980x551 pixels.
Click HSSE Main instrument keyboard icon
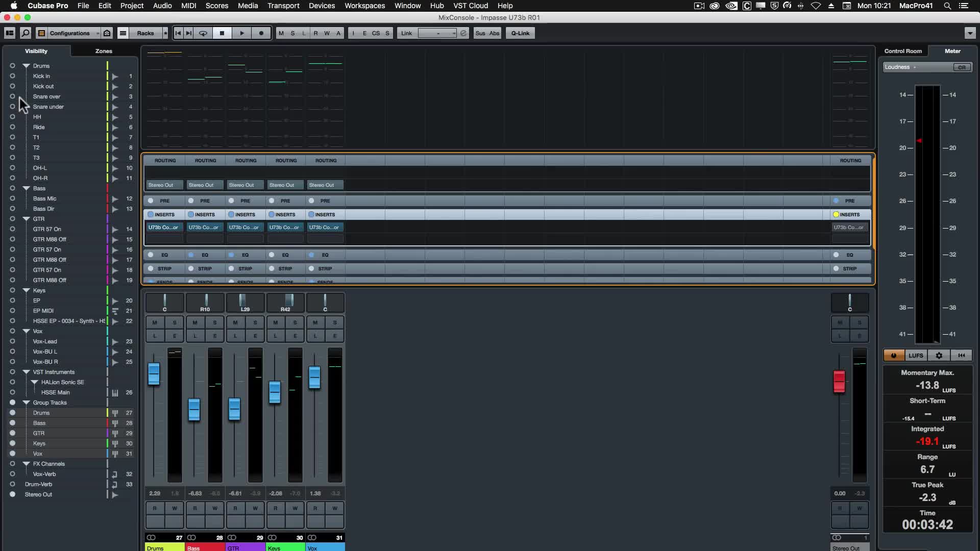pos(115,392)
